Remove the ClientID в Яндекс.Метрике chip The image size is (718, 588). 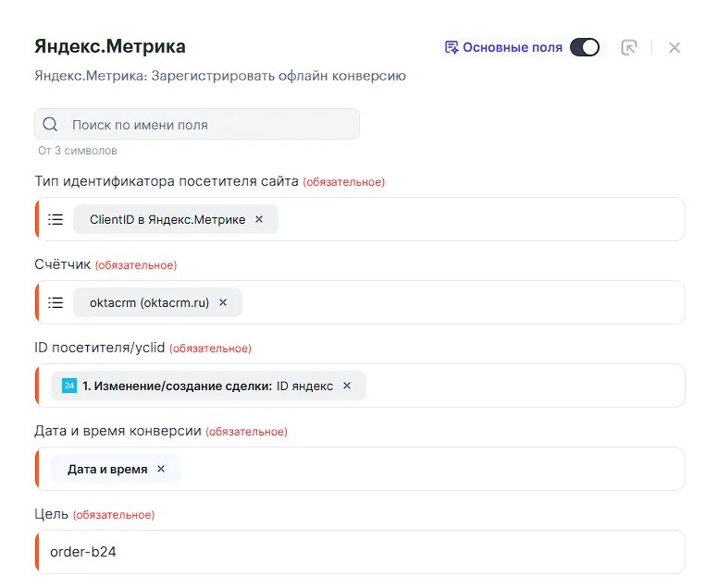pos(259,219)
